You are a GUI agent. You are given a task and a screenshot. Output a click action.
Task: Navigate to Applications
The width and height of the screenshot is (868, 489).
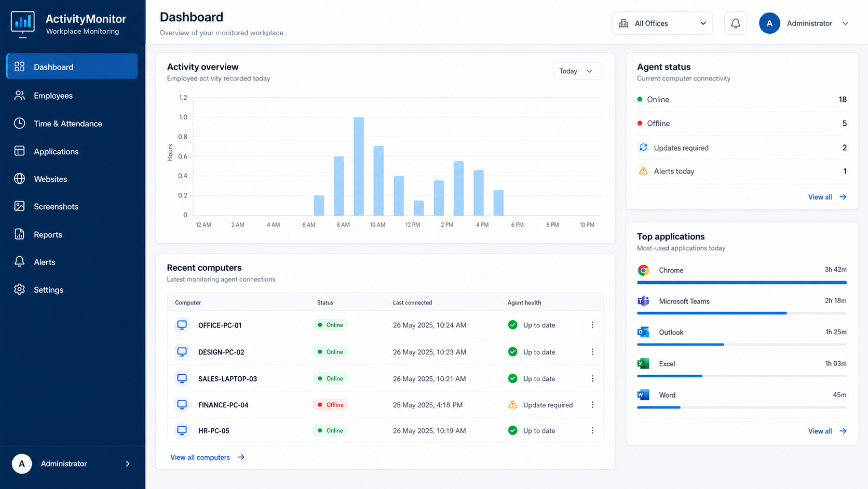72,151
